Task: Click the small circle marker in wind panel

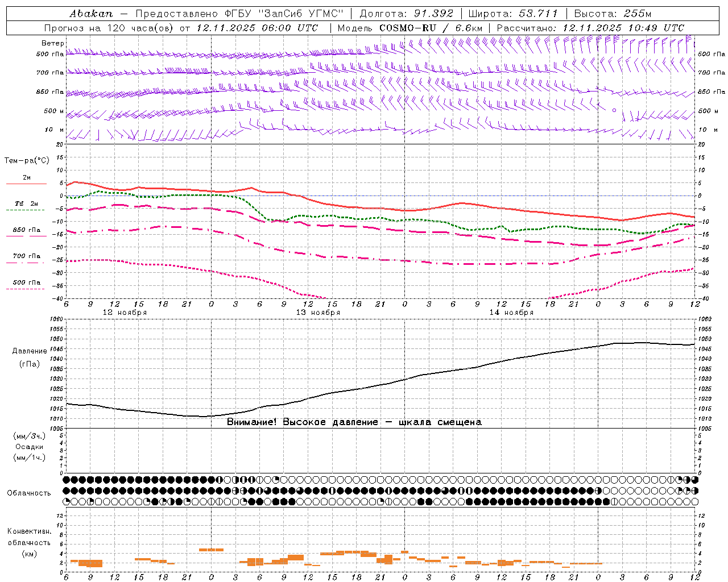Action: 614,110
